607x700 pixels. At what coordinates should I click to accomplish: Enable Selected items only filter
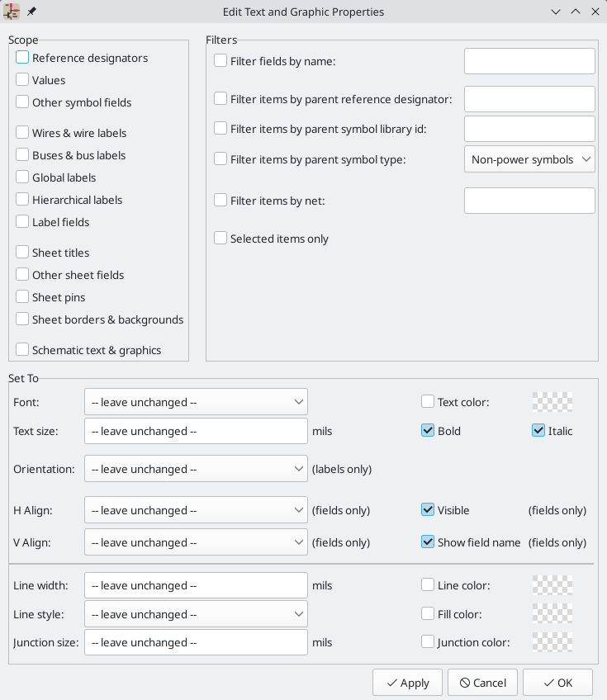click(x=221, y=238)
